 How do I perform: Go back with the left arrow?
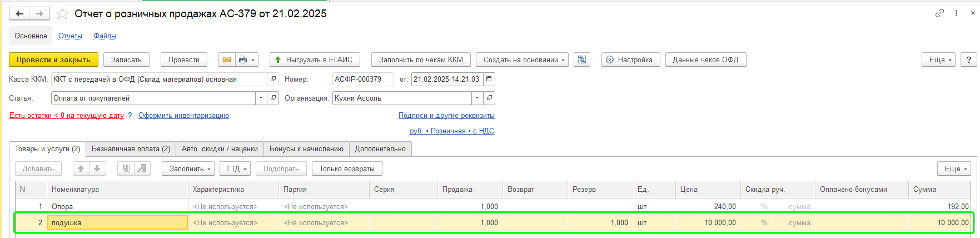pyautogui.click(x=19, y=14)
